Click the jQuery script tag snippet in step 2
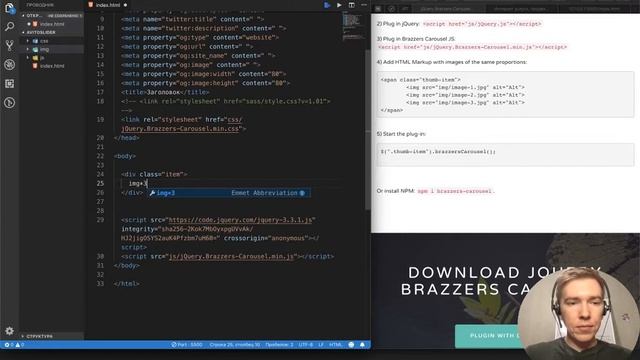 click(x=482, y=24)
